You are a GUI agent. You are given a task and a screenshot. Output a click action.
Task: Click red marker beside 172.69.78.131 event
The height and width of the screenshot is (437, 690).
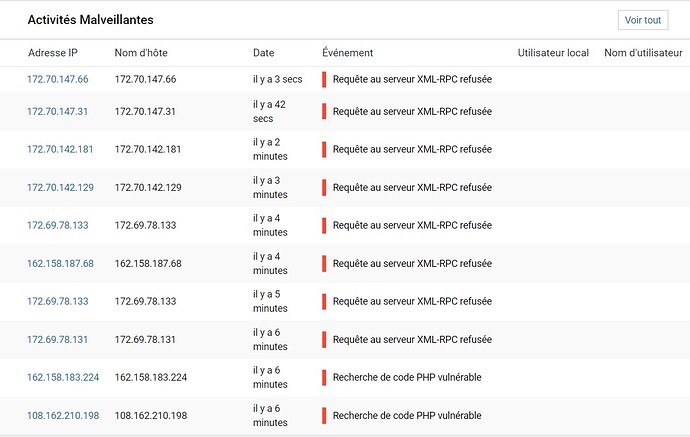324,339
